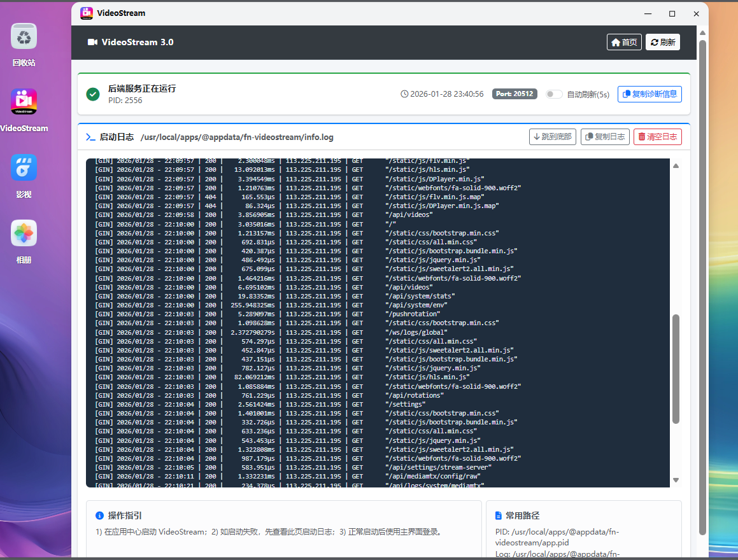Clear the log with 清空日志 button
Viewport: 738px width, 560px height.
click(657, 137)
